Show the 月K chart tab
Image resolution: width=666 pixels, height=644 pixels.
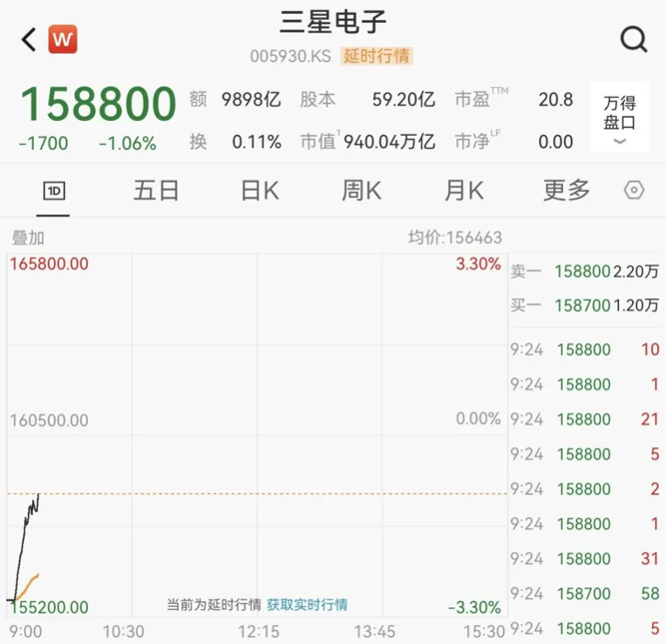464,191
